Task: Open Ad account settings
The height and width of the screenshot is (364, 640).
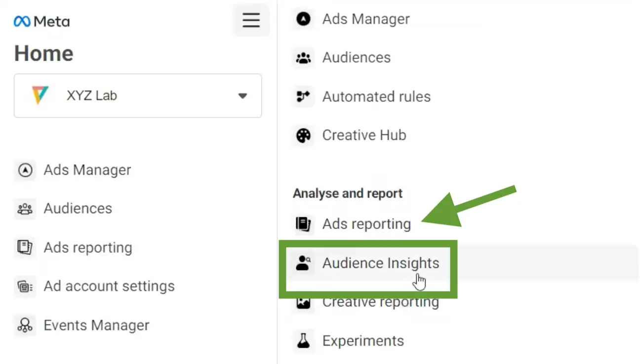Action: [x=109, y=286]
